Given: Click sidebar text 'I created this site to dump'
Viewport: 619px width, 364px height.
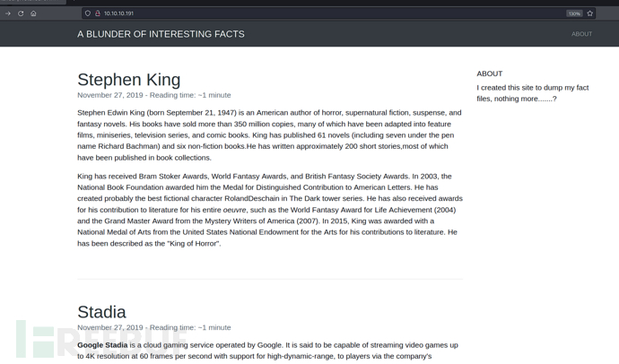Looking at the screenshot, I should pos(520,88).
